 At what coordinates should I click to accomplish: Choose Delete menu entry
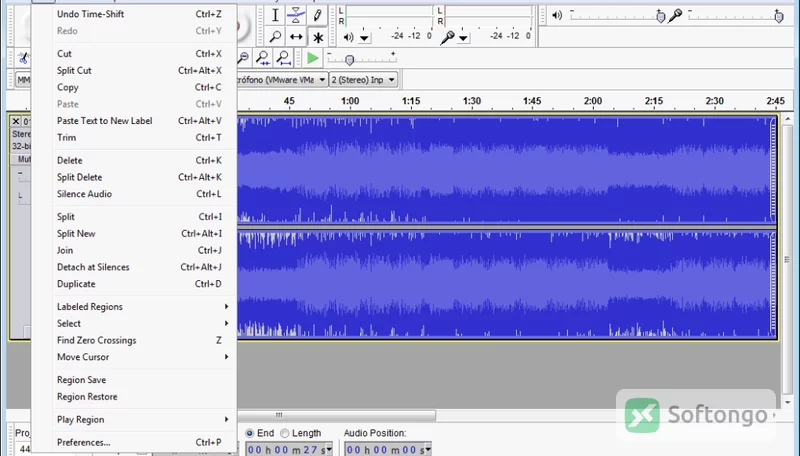145,160
